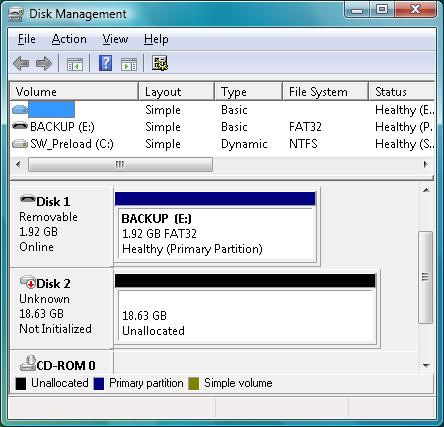Click the Forward arrow toolbar icon
Viewport: 444px width, 427px height.
[44, 63]
